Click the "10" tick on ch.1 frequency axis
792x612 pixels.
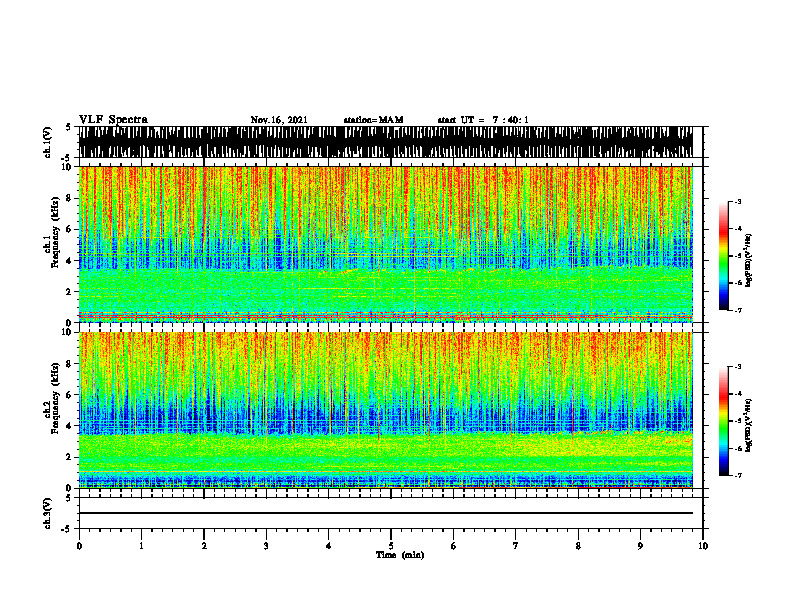(67, 167)
